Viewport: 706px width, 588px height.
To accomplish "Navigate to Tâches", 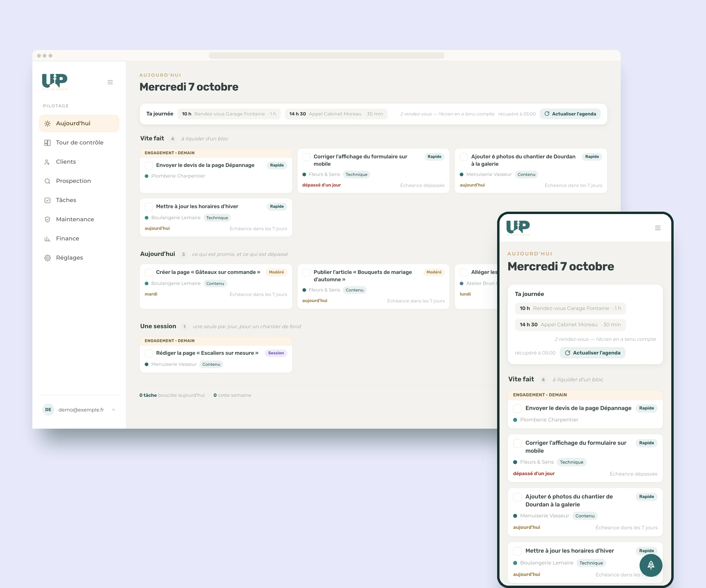I will click(x=79, y=200).
